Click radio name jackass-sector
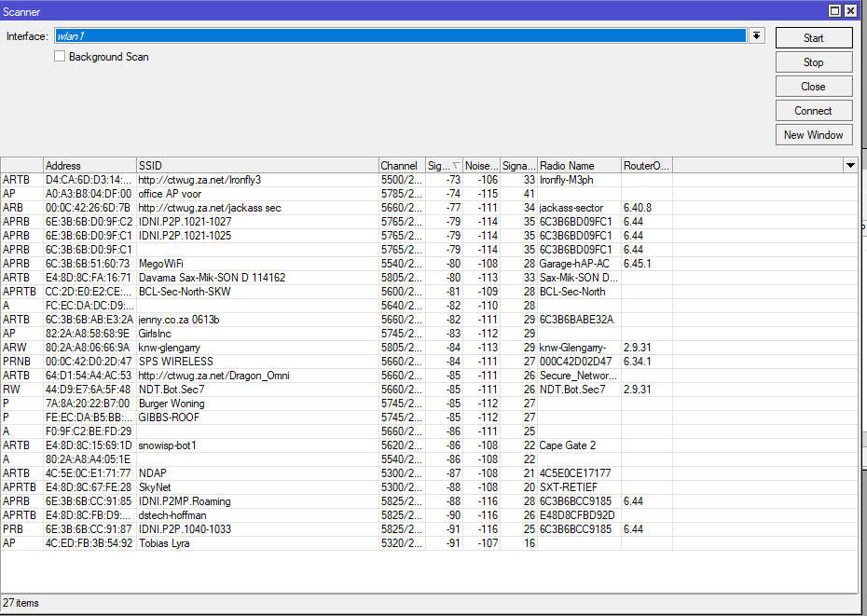867x616 pixels. pos(571,208)
